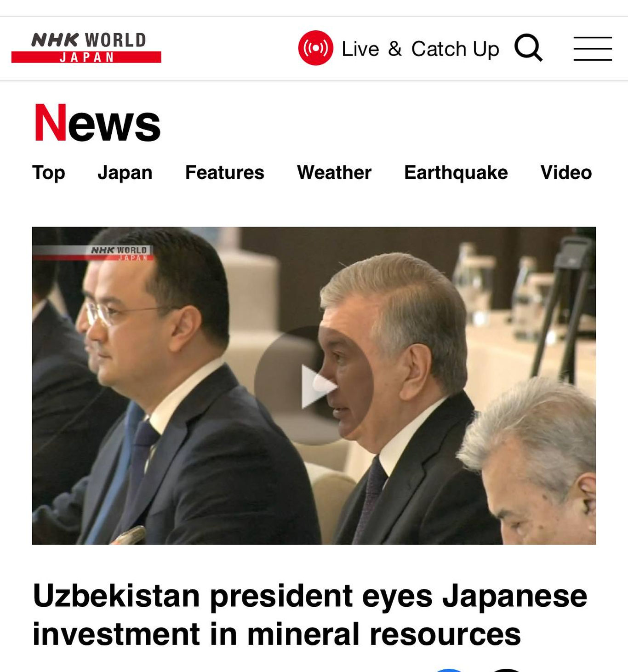Play the Uzbekistan president video
The width and height of the screenshot is (628, 672).
(x=314, y=385)
